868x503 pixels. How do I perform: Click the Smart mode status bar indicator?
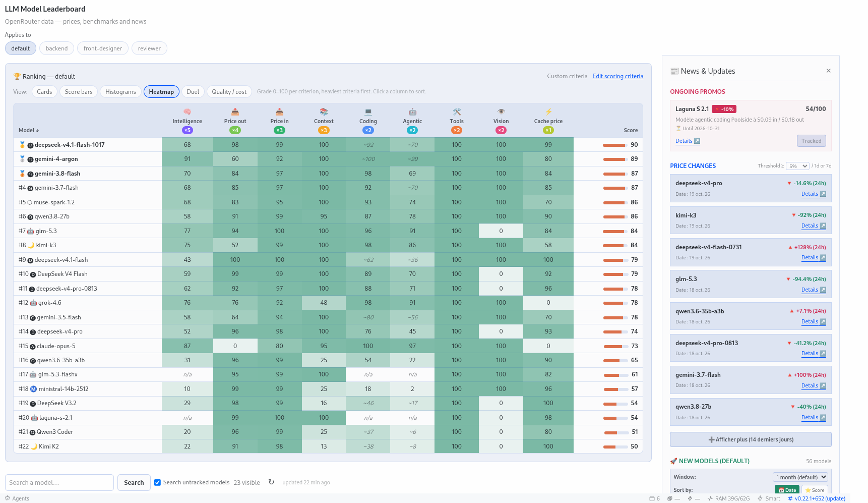tap(769, 498)
